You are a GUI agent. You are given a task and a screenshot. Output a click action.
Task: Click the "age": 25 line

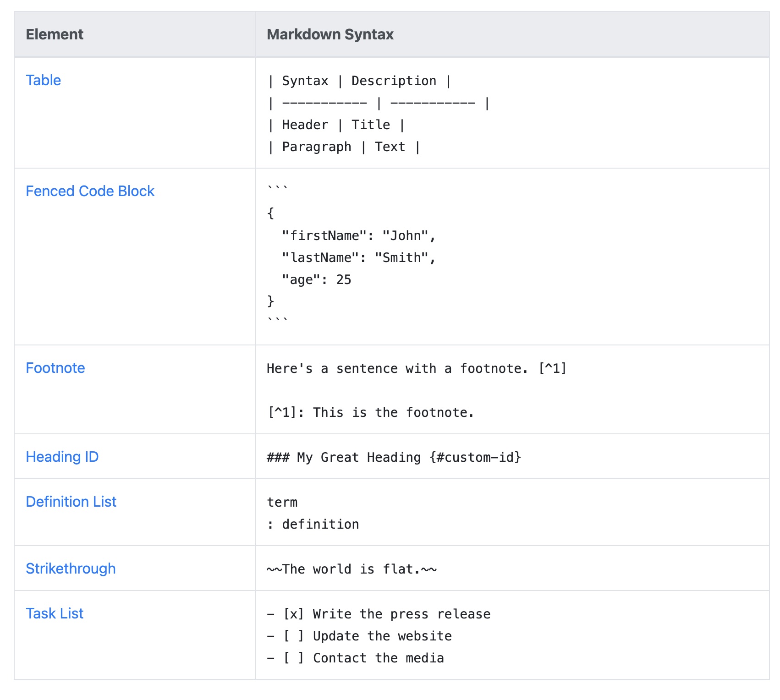317,280
